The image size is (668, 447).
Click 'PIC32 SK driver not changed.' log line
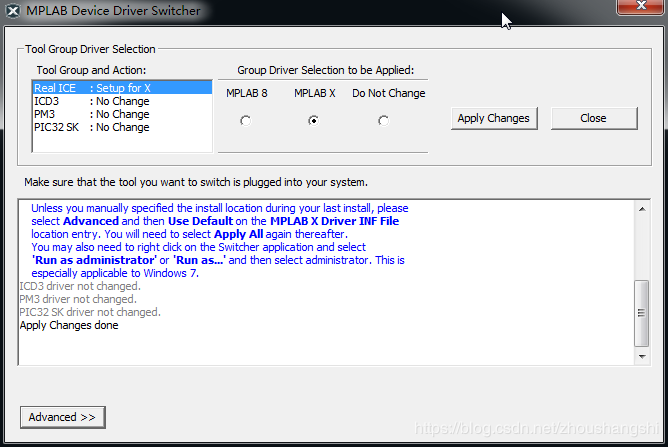(90, 312)
